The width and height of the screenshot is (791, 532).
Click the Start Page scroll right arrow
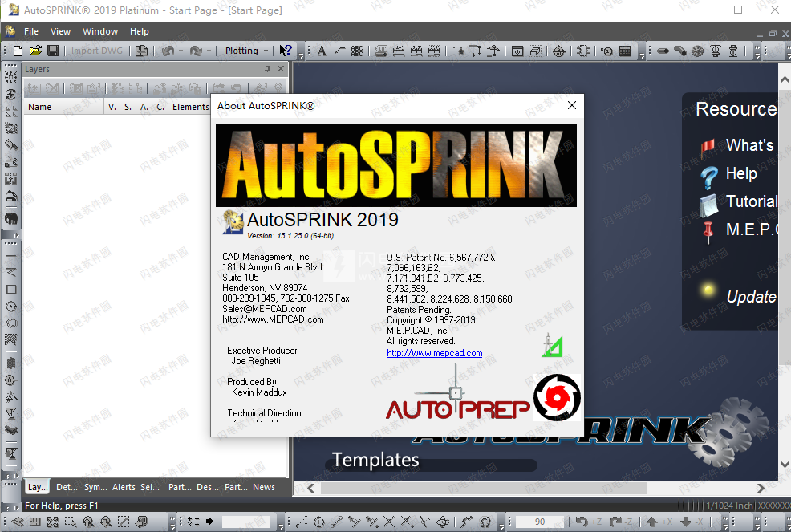[761, 488]
